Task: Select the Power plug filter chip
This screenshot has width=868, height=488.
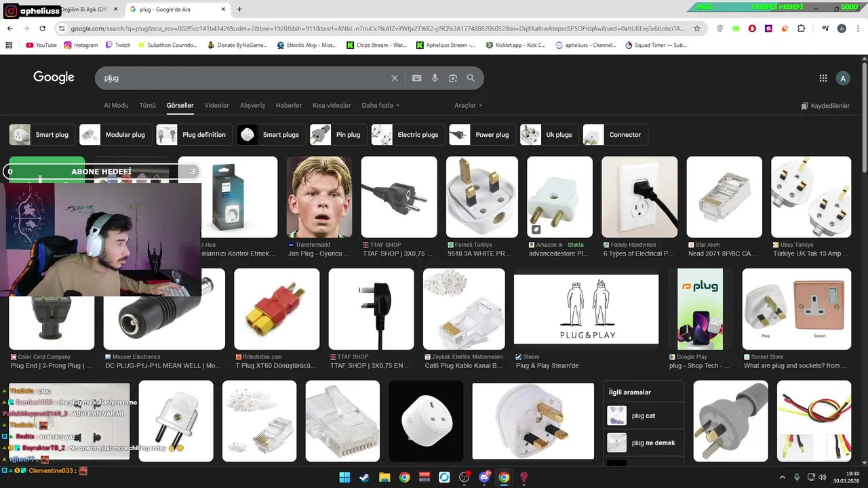Action: (x=482, y=134)
